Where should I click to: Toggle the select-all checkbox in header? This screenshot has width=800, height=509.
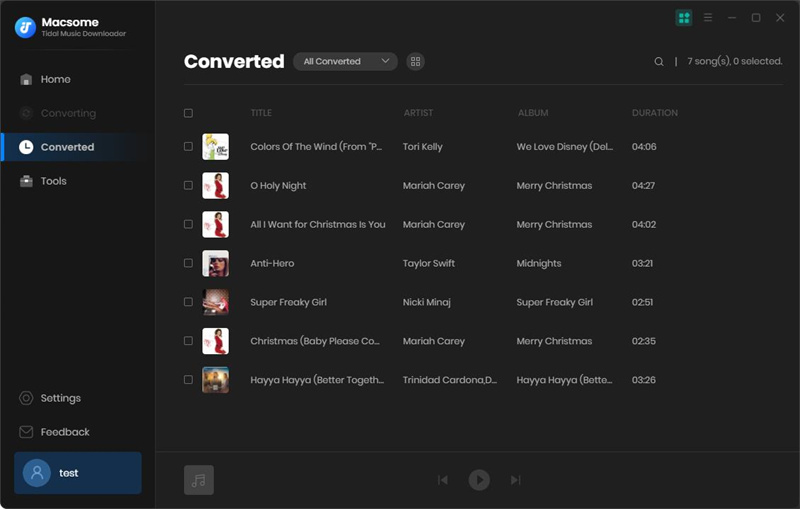pyautogui.click(x=188, y=113)
